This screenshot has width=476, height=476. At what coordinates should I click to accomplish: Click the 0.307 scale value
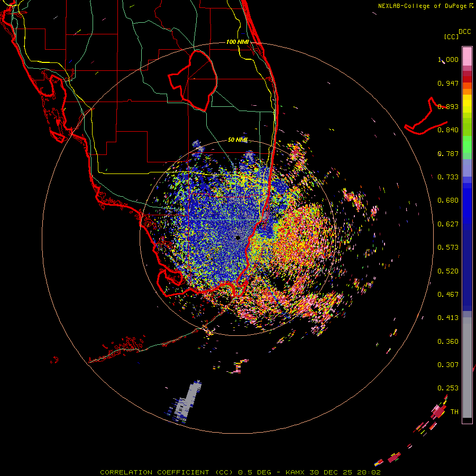[448, 365]
